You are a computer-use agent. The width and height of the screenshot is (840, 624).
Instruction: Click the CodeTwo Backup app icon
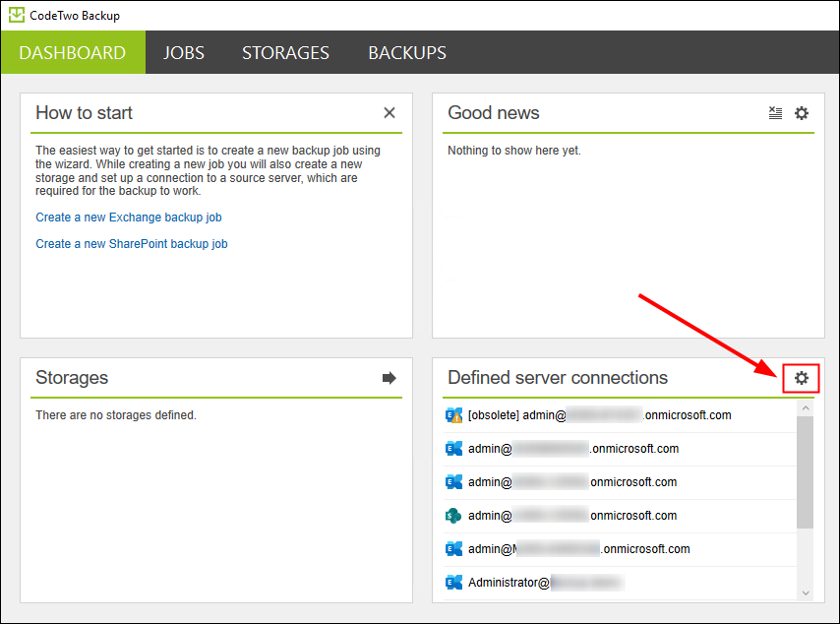(17, 15)
